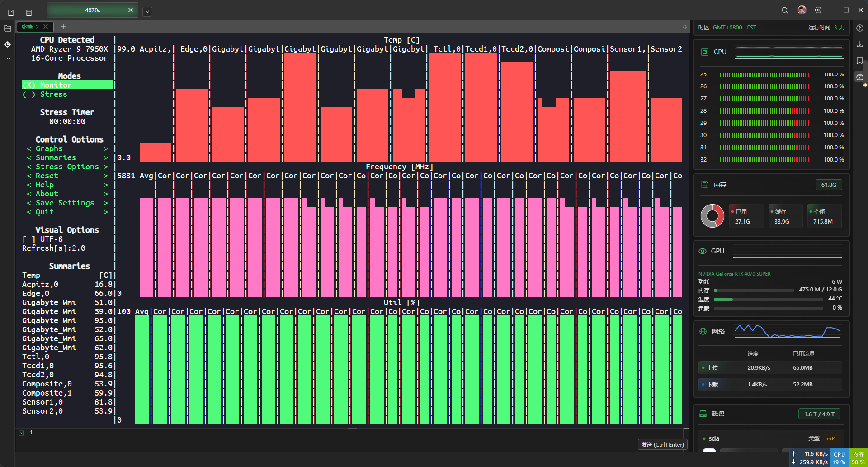Click the 磁盘 disk drive icon
This screenshot has width=868, height=467.
[703, 414]
